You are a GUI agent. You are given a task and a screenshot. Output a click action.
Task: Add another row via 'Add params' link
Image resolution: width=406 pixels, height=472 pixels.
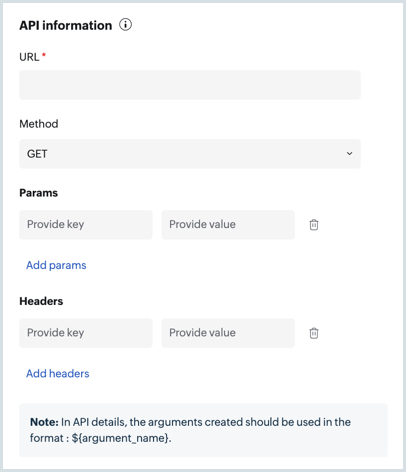tap(56, 265)
